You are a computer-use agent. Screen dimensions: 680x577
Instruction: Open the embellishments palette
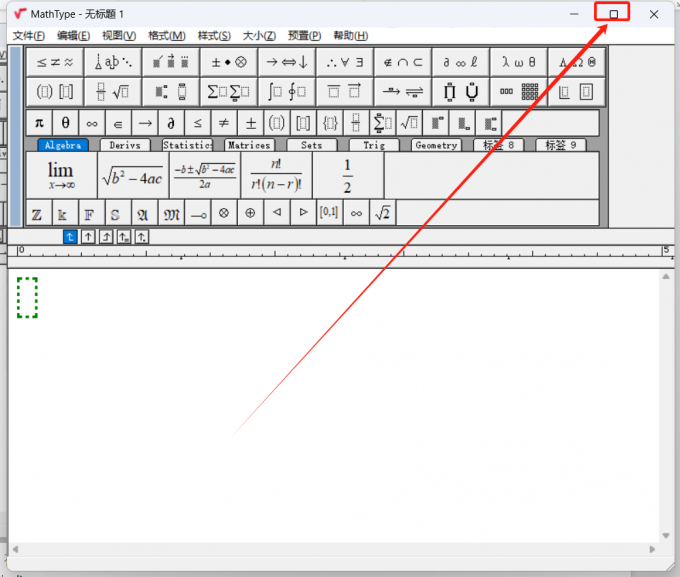click(x=171, y=62)
